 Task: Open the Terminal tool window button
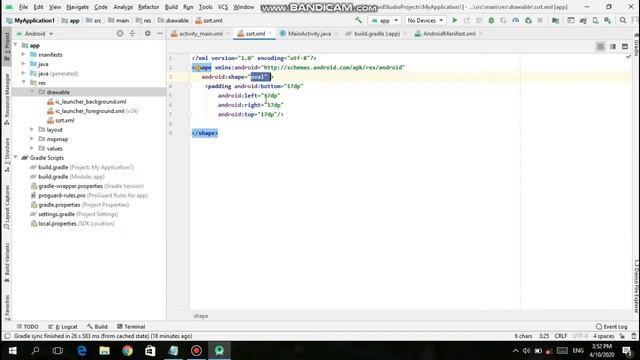131,327
